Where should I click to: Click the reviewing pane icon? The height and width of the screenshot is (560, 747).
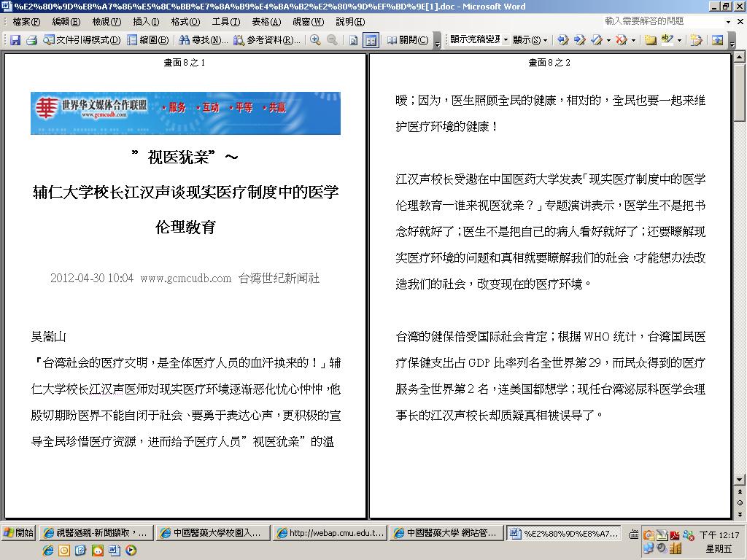718,40
